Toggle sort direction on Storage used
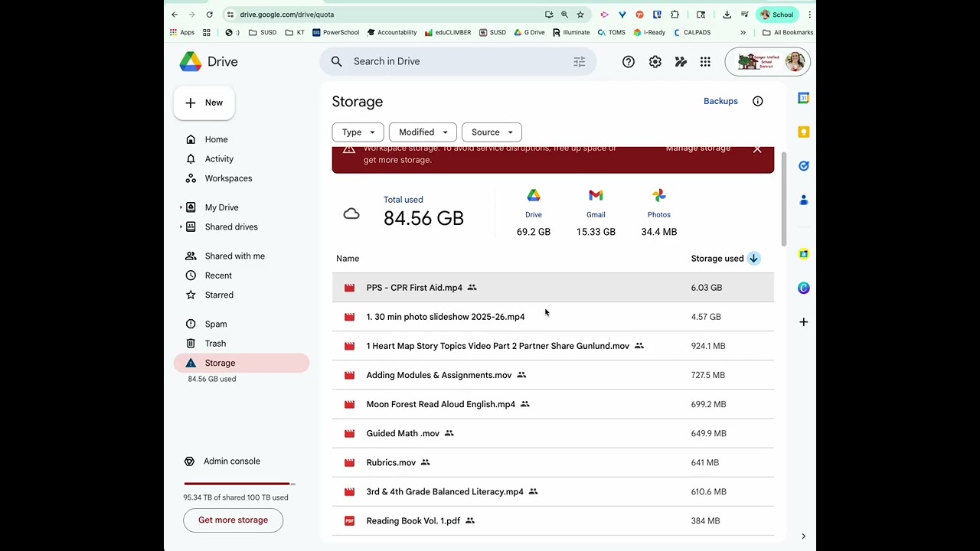The height and width of the screenshot is (551, 980). (x=753, y=259)
